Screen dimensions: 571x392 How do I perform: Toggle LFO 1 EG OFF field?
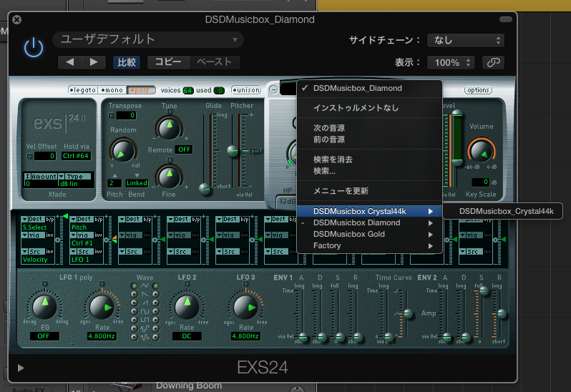pyautogui.click(x=44, y=336)
